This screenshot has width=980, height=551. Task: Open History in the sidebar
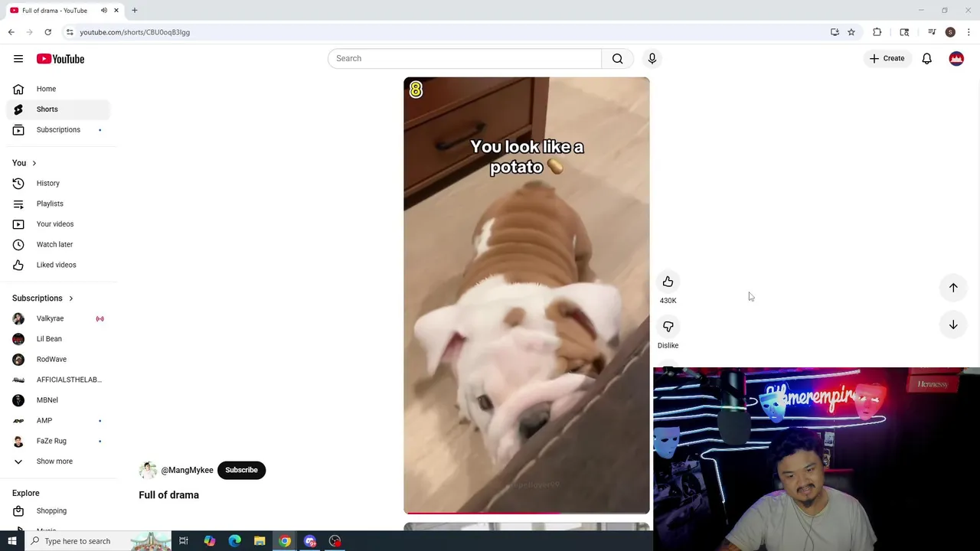(58, 183)
